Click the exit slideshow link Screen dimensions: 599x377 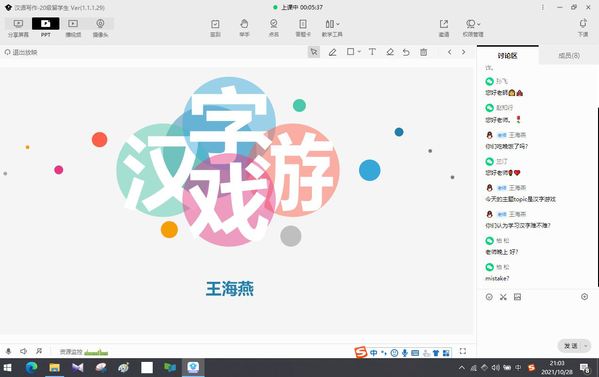[x=21, y=52]
